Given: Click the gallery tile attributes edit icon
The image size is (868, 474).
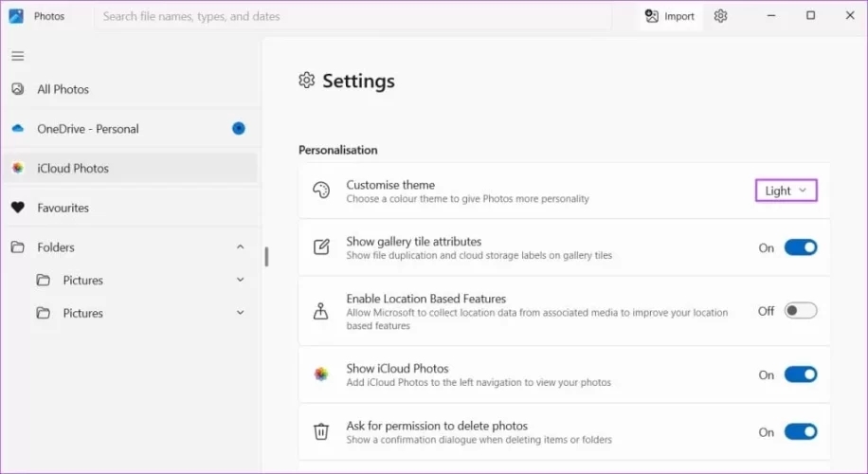Looking at the screenshot, I should click(x=321, y=247).
